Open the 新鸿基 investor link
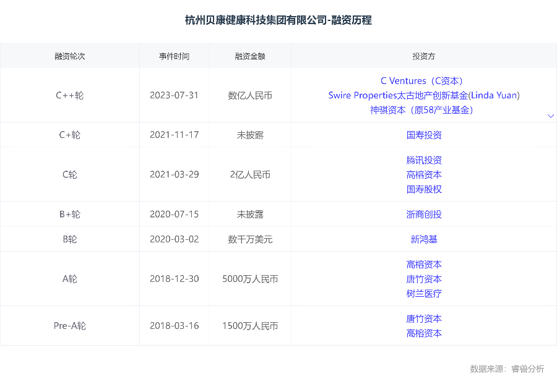The height and width of the screenshot is (392, 557). coord(424,239)
